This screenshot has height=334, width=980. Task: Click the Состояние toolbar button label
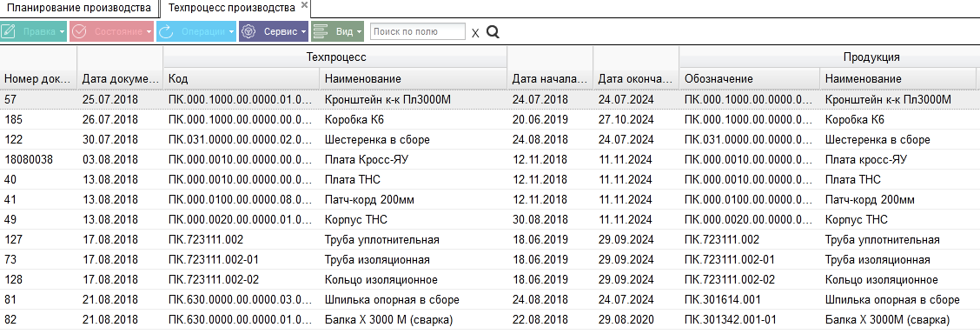click(118, 31)
